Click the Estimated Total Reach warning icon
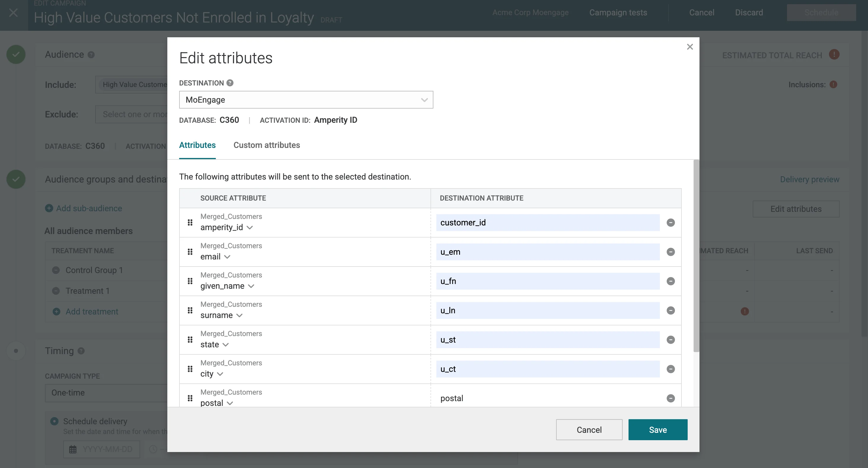Image resolution: width=868 pixels, height=468 pixels. [x=834, y=55]
